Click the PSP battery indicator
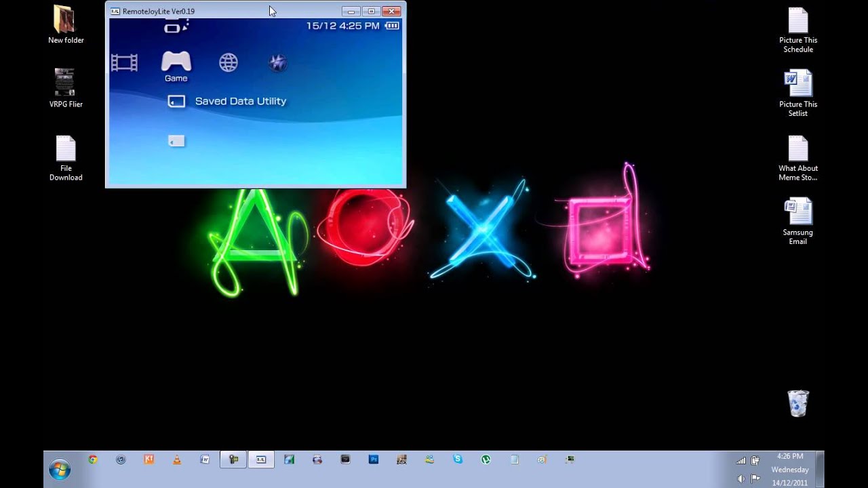Image resolution: width=868 pixels, height=488 pixels. point(392,26)
